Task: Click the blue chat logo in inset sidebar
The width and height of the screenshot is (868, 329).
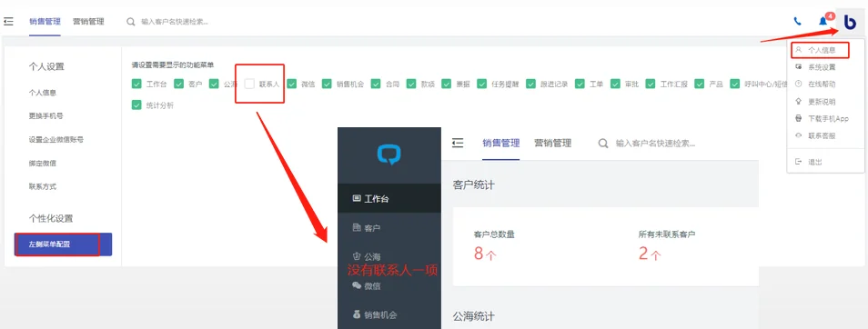Action: click(389, 155)
